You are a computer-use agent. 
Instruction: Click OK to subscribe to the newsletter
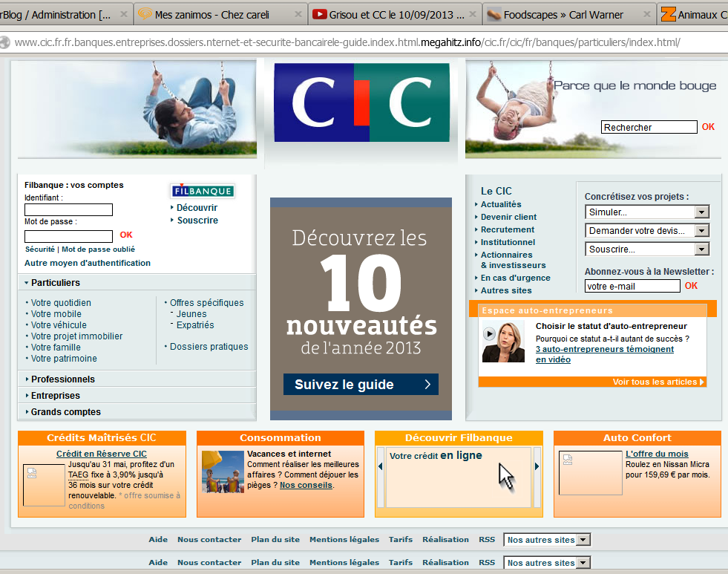click(x=691, y=286)
